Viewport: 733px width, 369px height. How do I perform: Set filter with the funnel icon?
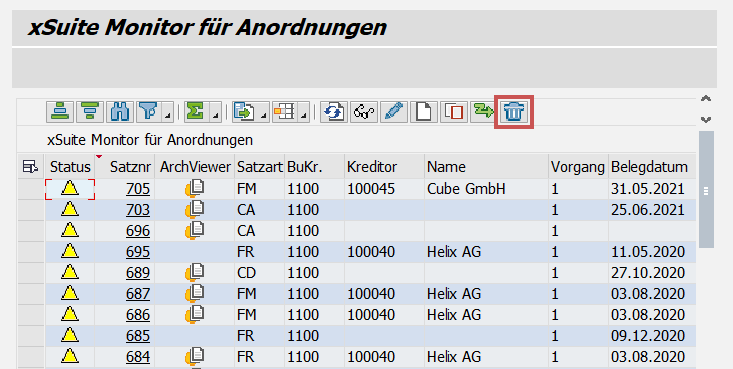[x=150, y=112]
